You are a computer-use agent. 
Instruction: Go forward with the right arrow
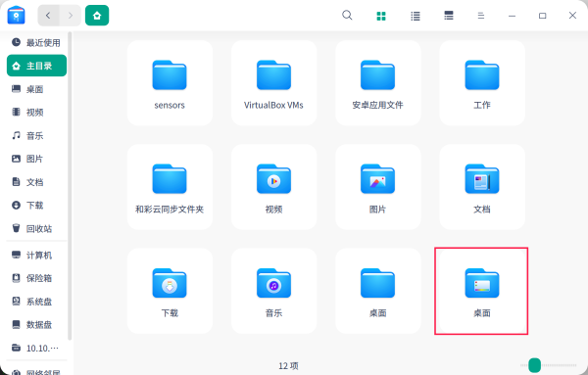[71, 16]
